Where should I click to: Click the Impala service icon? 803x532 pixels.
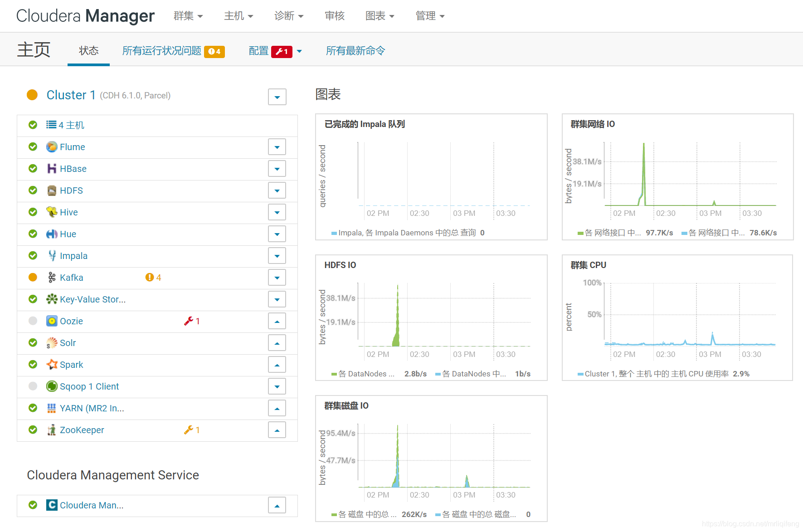tap(52, 256)
